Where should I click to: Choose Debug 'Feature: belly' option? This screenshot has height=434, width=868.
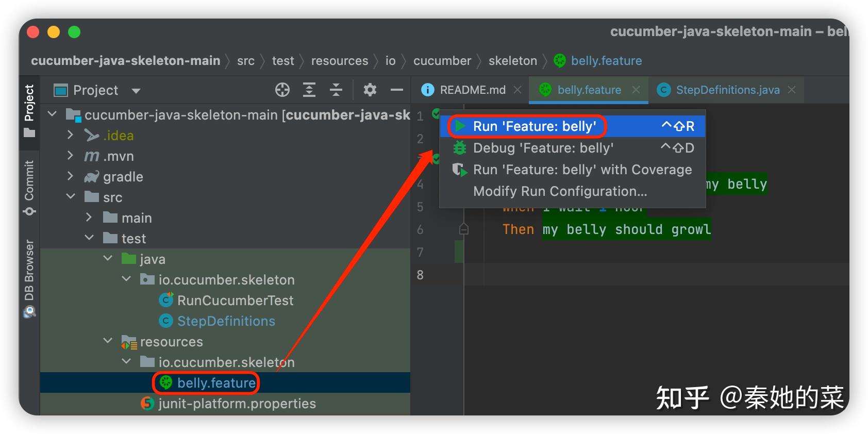click(543, 148)
